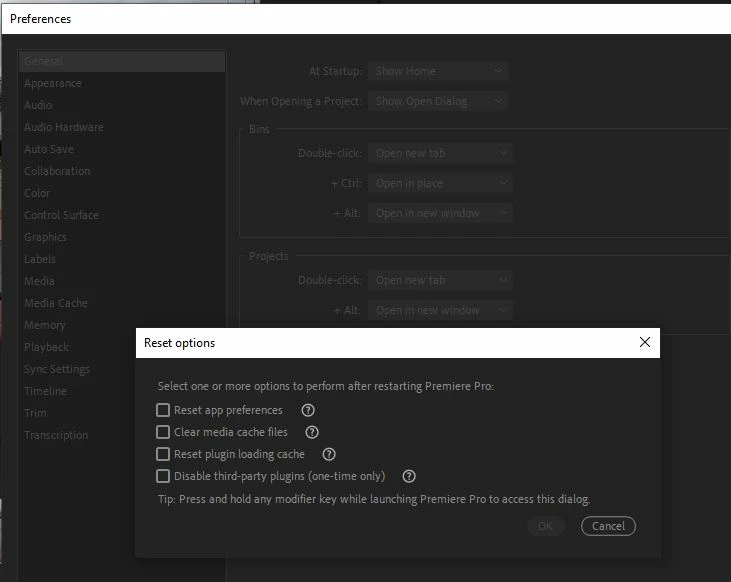731x582 pixels.
Task: Select Media preferences category
Action: point(122,281)
